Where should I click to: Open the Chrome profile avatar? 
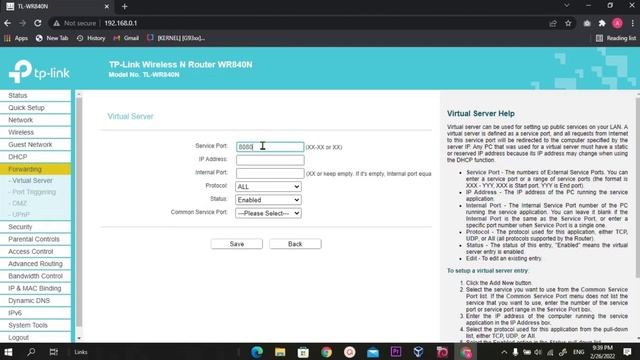[617, 23]
